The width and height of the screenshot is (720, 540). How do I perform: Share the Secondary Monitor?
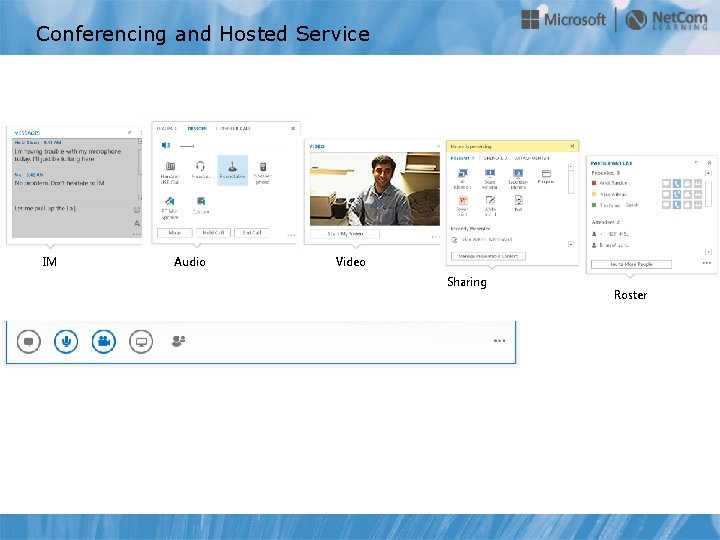click(x=518, y=179)
